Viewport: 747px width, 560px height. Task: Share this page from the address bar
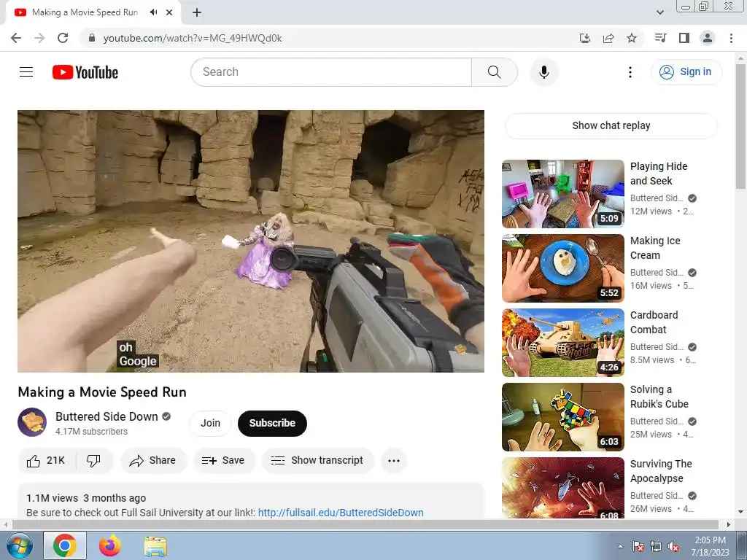608,38
